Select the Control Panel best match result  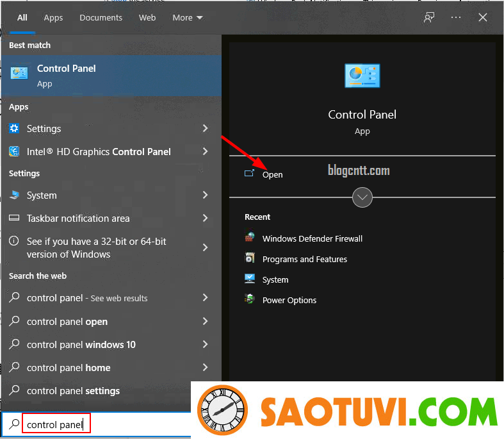pos(111,76)
